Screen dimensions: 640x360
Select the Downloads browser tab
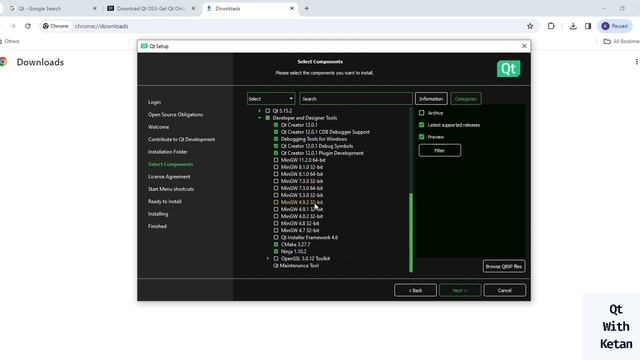click(250, 8)
